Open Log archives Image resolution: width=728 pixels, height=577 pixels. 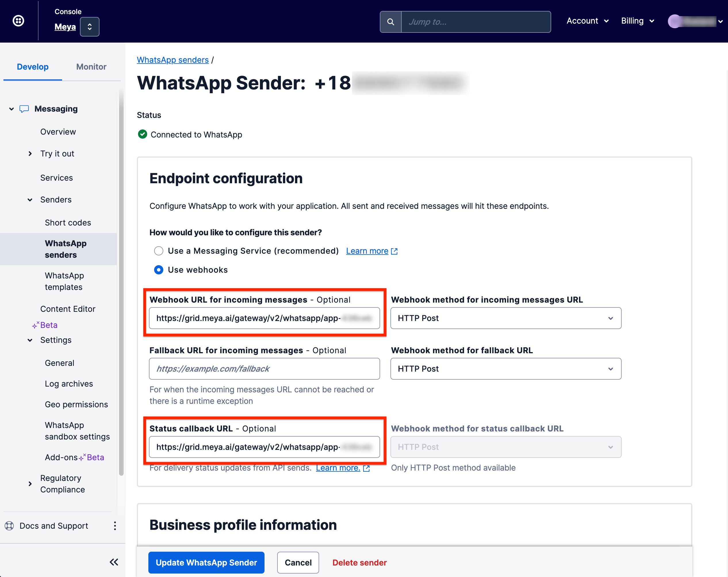click(69, 384)
